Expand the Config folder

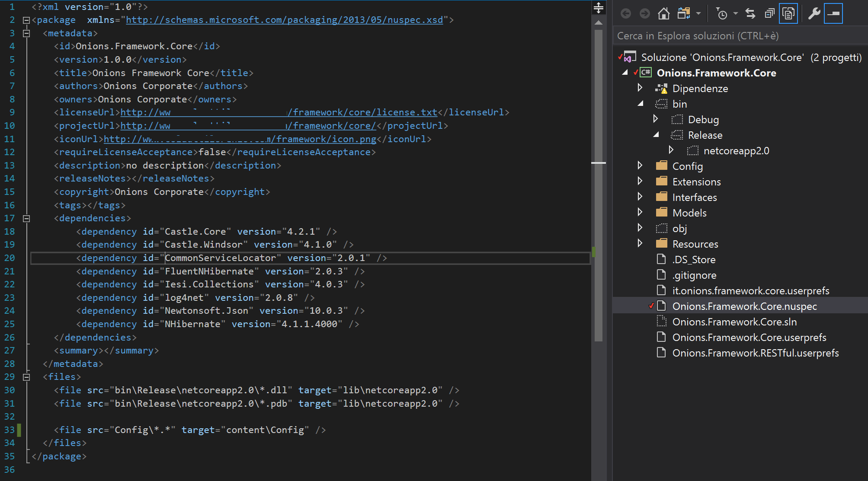[641, 166]
